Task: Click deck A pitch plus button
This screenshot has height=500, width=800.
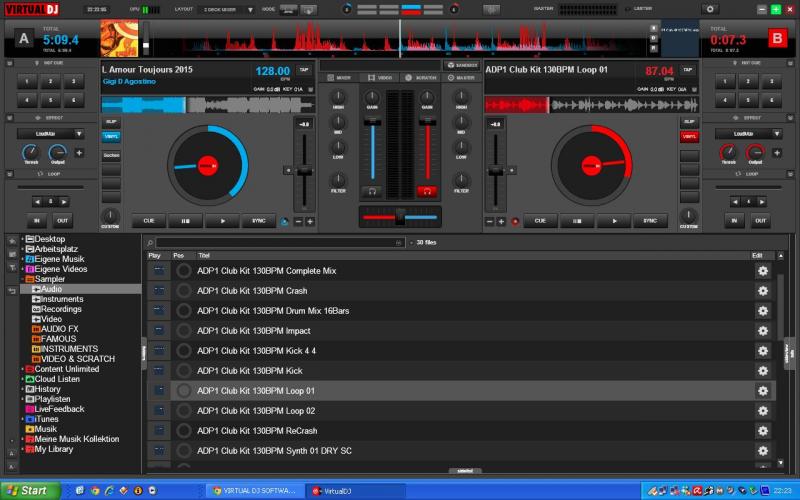Action: (x=310, y=221)
